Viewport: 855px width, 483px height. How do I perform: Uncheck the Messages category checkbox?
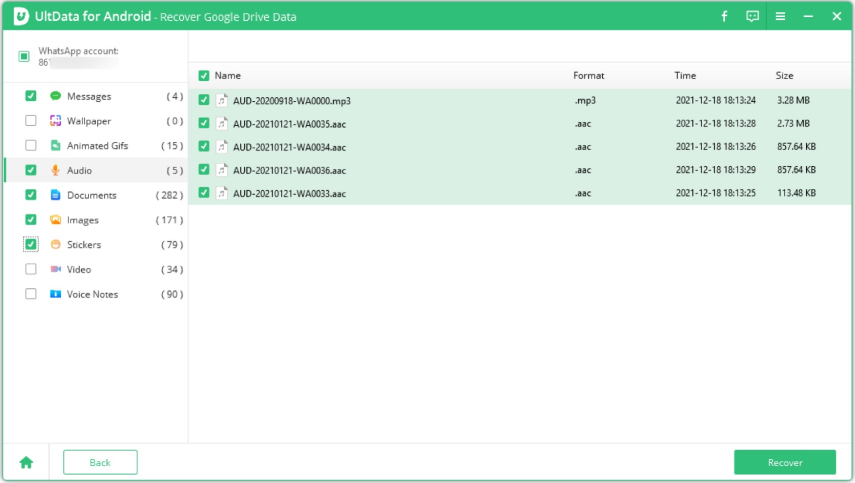click(31, 96)
